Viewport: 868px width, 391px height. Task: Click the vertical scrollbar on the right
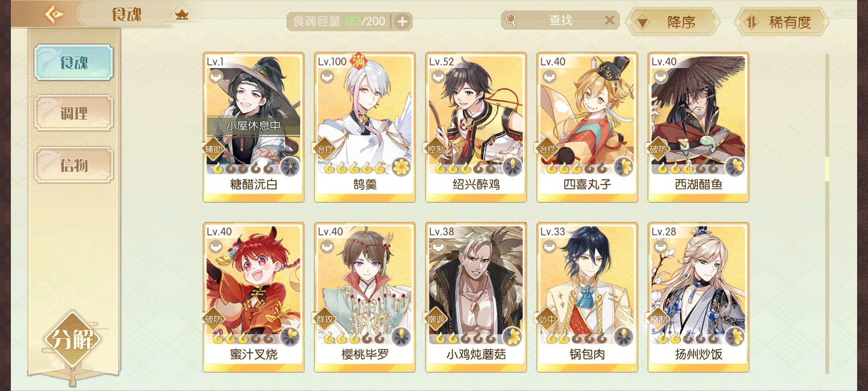(827, 214)
